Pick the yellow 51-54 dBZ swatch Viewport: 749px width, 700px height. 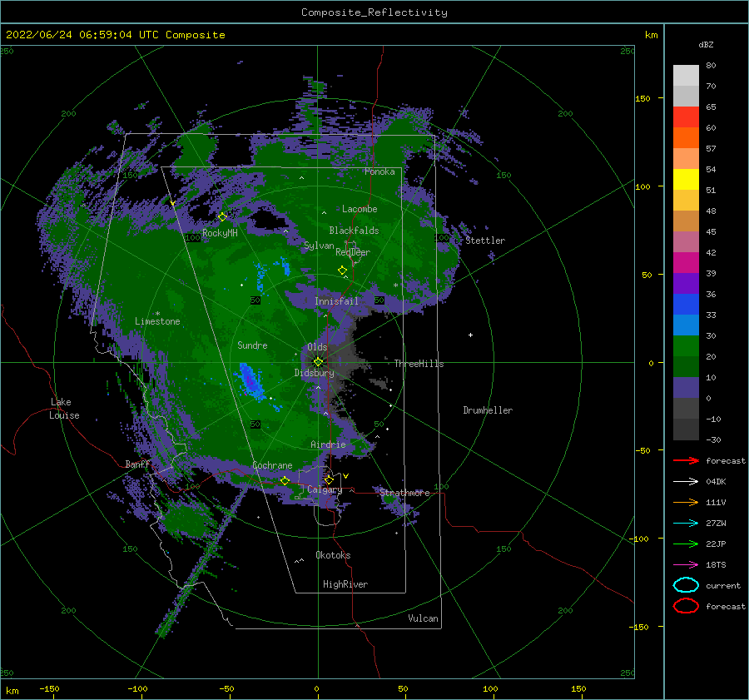[x=686, y=180]
